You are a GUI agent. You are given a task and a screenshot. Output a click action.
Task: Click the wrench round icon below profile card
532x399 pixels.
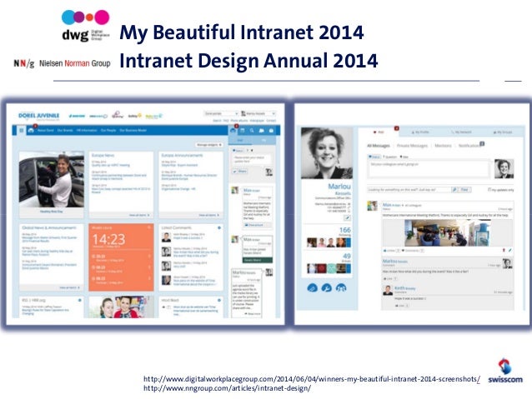tap(326, 288)
